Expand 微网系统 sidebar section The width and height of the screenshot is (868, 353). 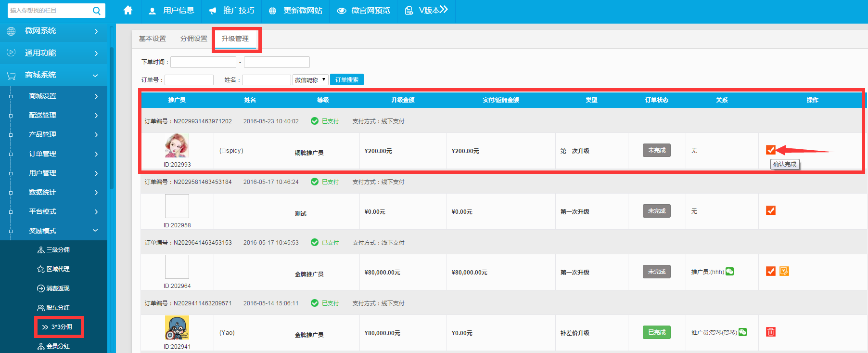[53, 31]
